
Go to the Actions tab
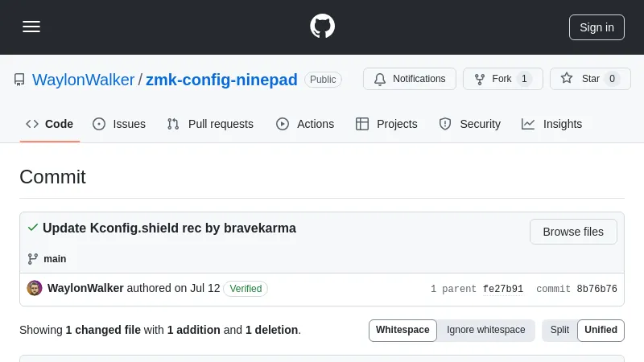pos(305,124)
